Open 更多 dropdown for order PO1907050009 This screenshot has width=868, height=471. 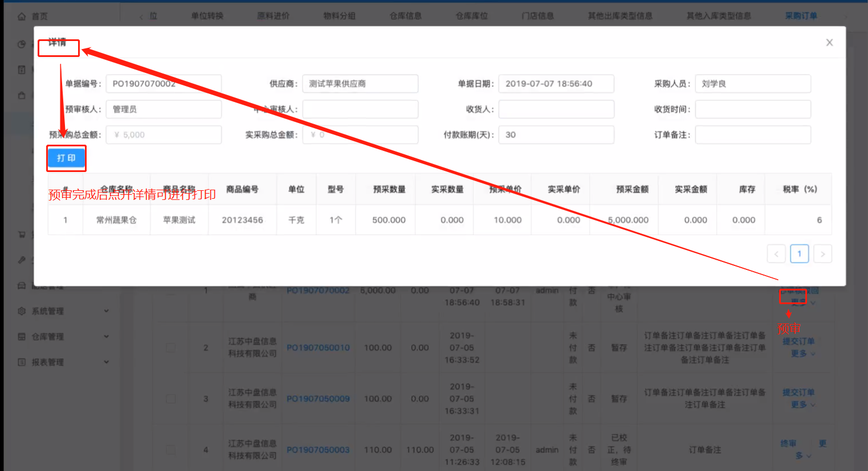click(802, 405)
